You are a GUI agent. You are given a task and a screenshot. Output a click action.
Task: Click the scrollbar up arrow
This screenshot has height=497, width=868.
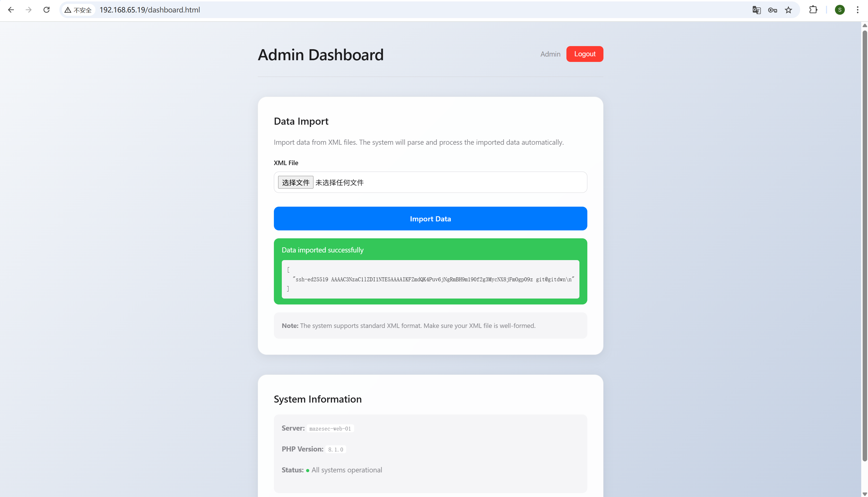(865, 25)
